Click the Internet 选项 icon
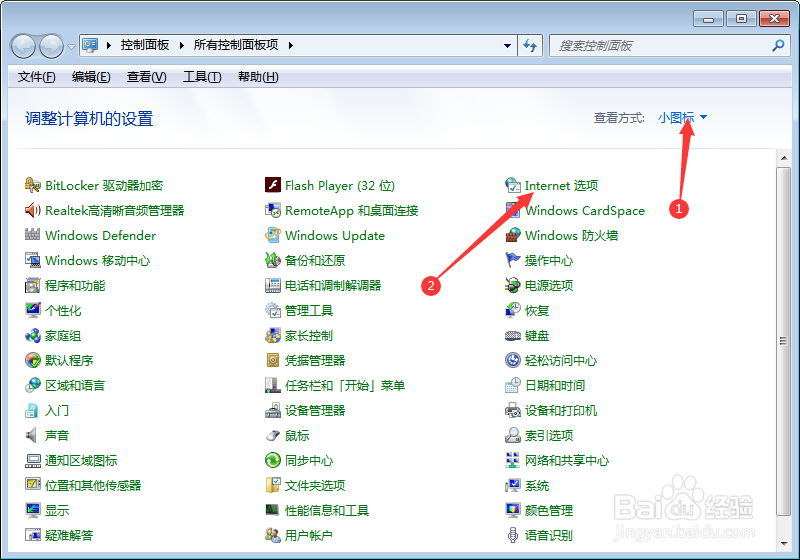The image size is (800, 560). (513, 185)
